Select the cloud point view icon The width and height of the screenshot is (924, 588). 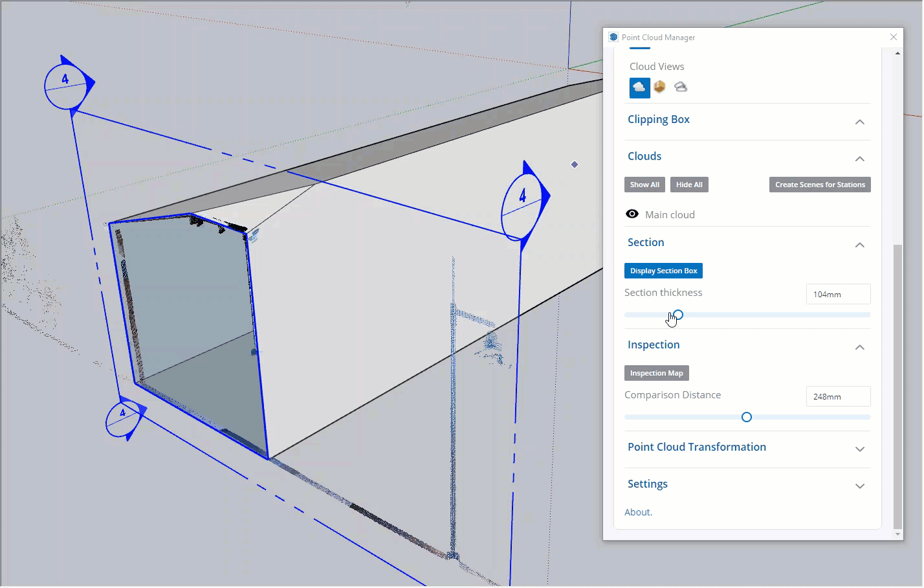coord(639,87)
